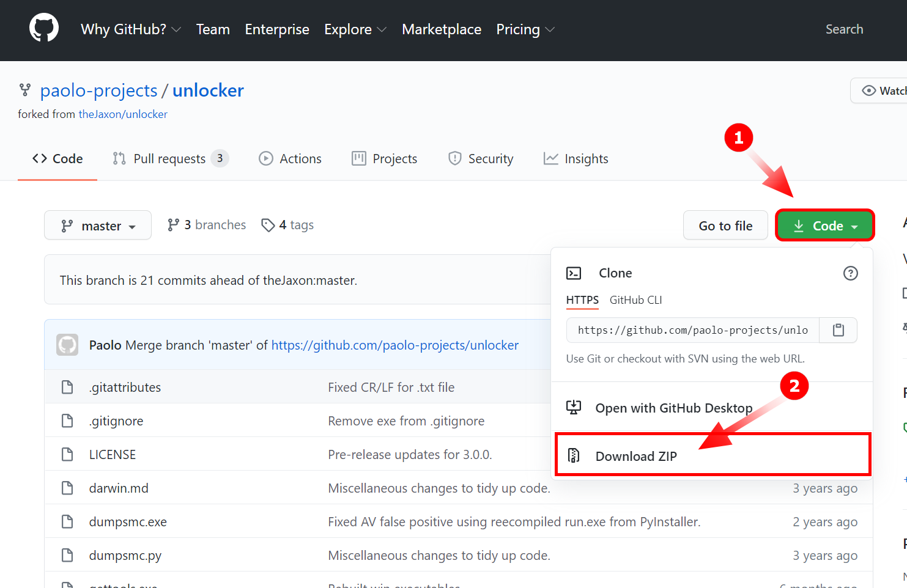Click '2 years ago' in the dumpsmc.exe row
The height and width of the screenshot is (588, 907).
[x=825, y=522]
